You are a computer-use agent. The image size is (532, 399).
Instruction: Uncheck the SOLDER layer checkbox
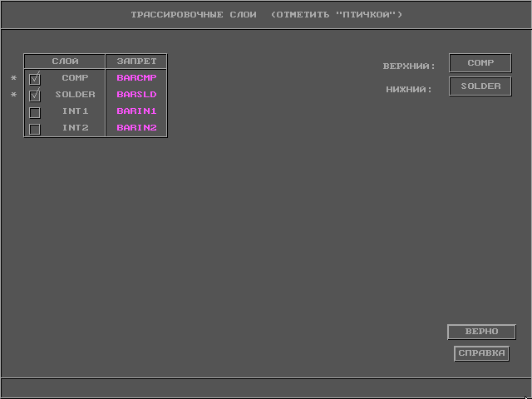coord(35,96)
